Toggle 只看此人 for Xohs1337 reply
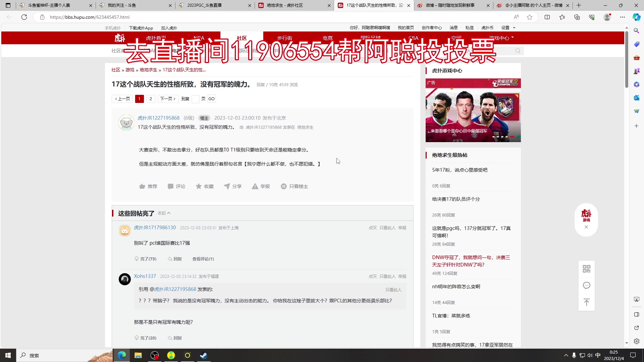644x362 pixels. pyautogui.click(x=387, y=277)
